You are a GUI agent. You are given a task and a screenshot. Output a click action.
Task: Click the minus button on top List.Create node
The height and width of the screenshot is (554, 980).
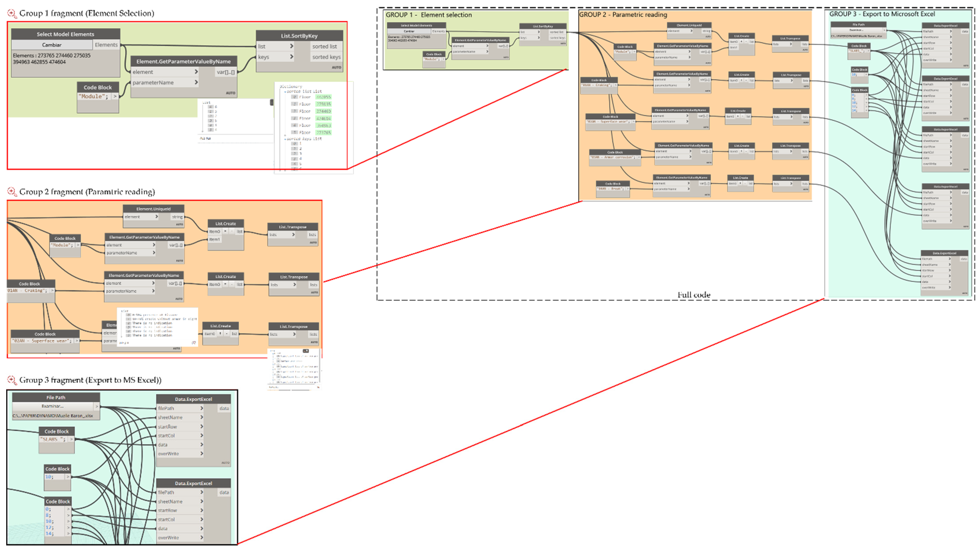232,232
